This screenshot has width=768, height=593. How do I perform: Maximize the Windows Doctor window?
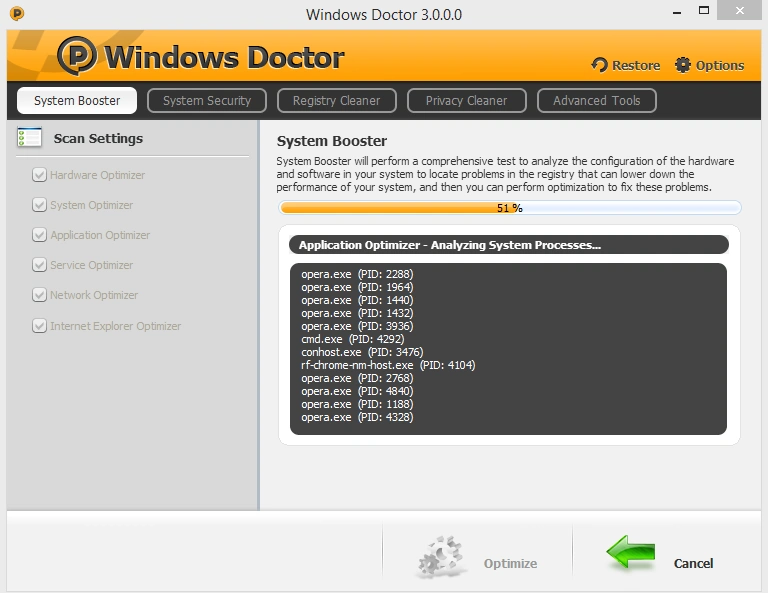(x=704, y=10)
